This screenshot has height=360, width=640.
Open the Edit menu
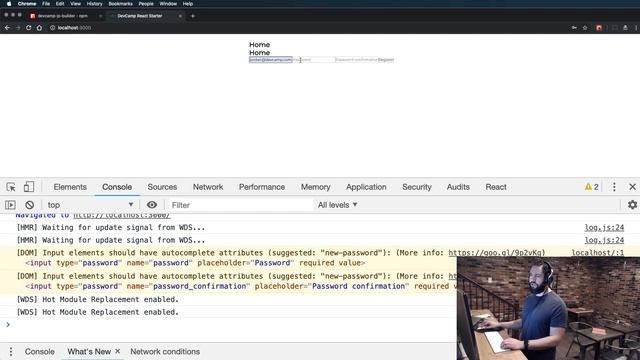(60, 4)
